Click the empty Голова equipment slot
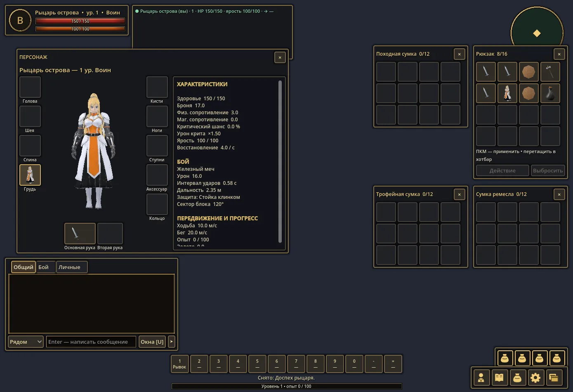Screen dimensions: 573x392 point(30,87)
